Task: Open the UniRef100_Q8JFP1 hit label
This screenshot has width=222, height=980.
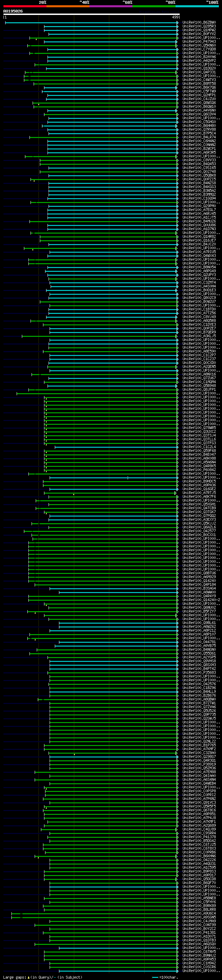Action: coord(199,390)
